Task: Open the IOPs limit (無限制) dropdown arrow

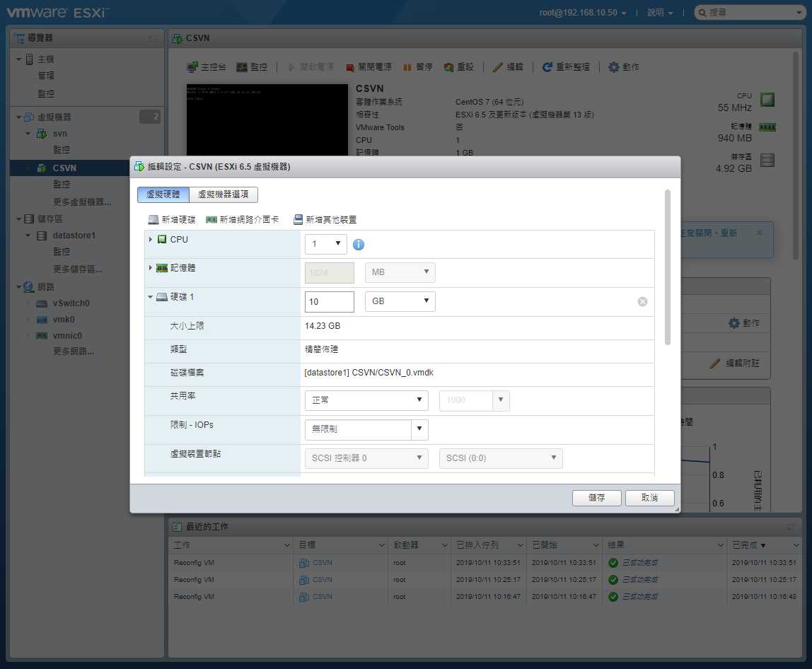Action: [x=419, y=429]
